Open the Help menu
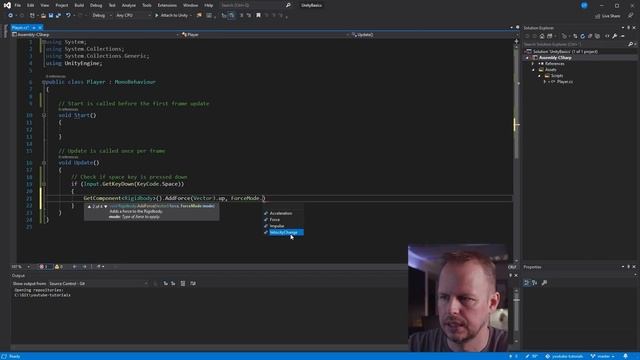 tap(209, 5)
